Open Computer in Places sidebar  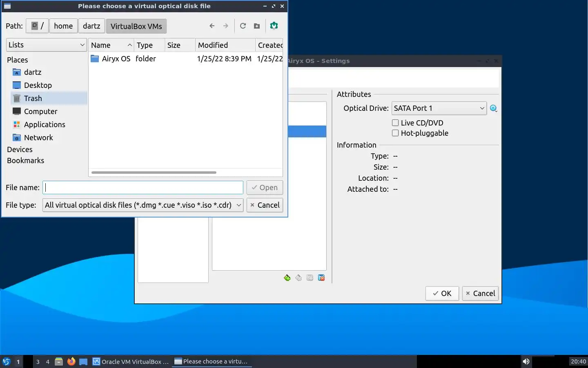pyautogui.click(x=40, y=112)
